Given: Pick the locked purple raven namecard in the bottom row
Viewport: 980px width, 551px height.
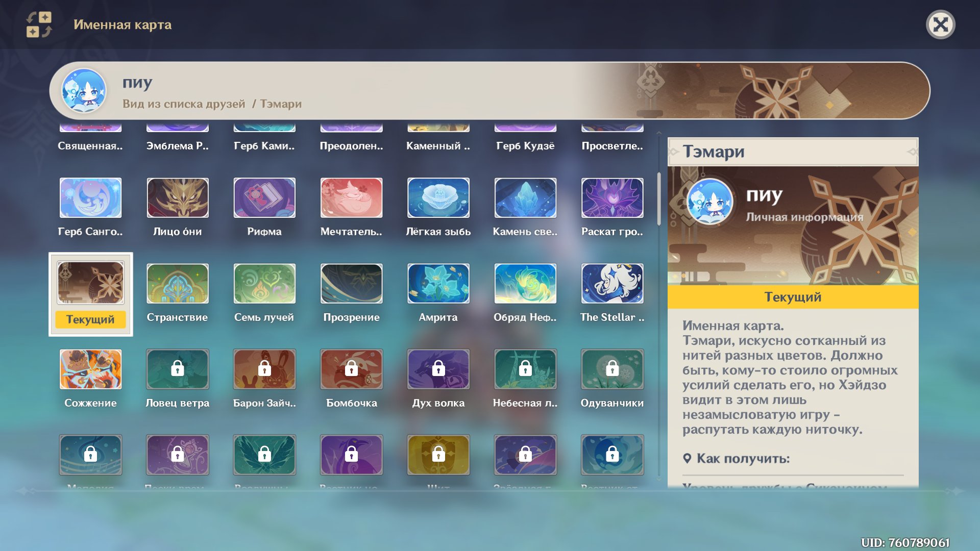Looking at the screenshot, I should coord(351,455).
